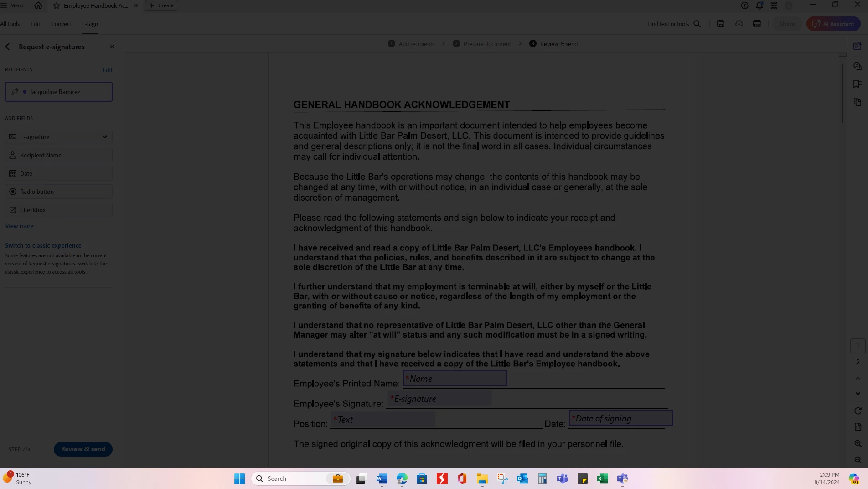Open Excel from the taskbar
868x489 pixels.
[602, 479]
